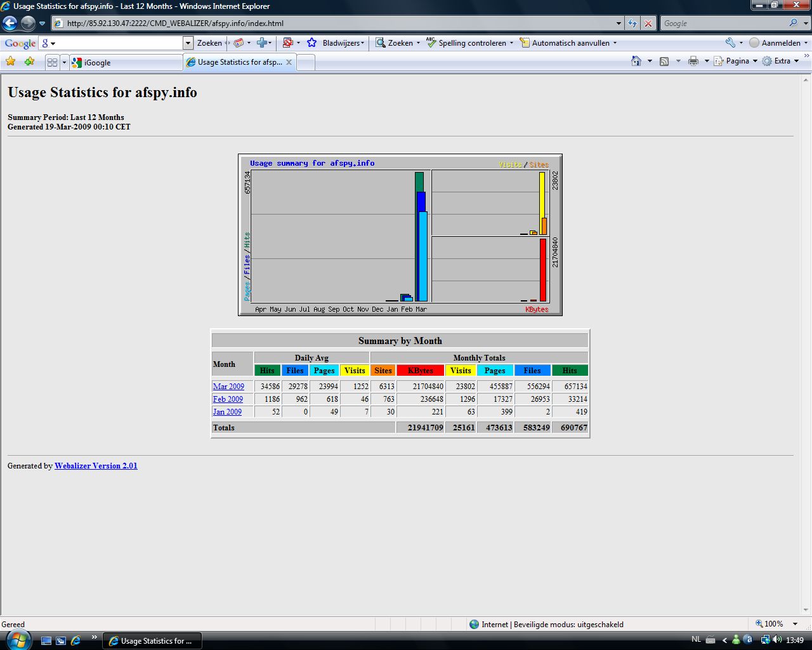Click the browser Forward arrow button
The height and width of the screenshot is (650, 812).
tap(28, 23)
